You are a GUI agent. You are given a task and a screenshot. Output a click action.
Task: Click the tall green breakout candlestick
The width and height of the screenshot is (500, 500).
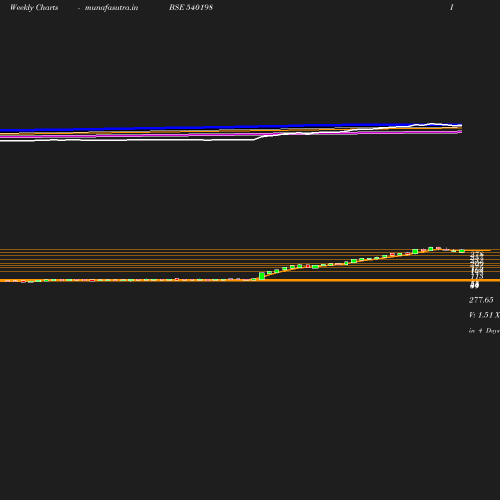click(262, 276)
